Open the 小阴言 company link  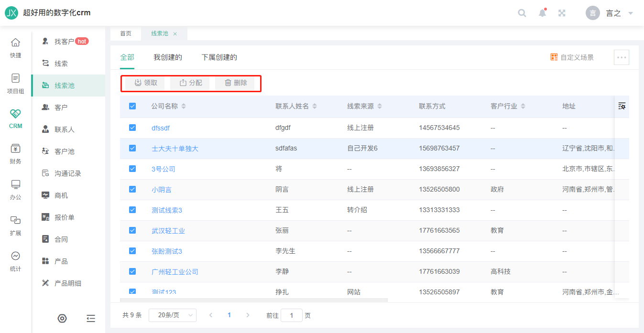pos(161,190)
